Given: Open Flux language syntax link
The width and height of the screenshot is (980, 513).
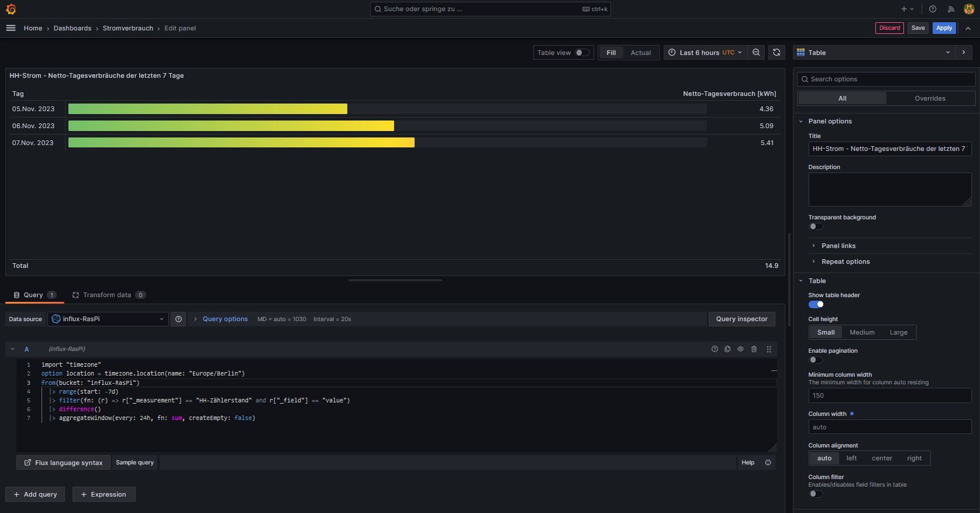Looking at the screenshot, I should click(x=63, y=463).
